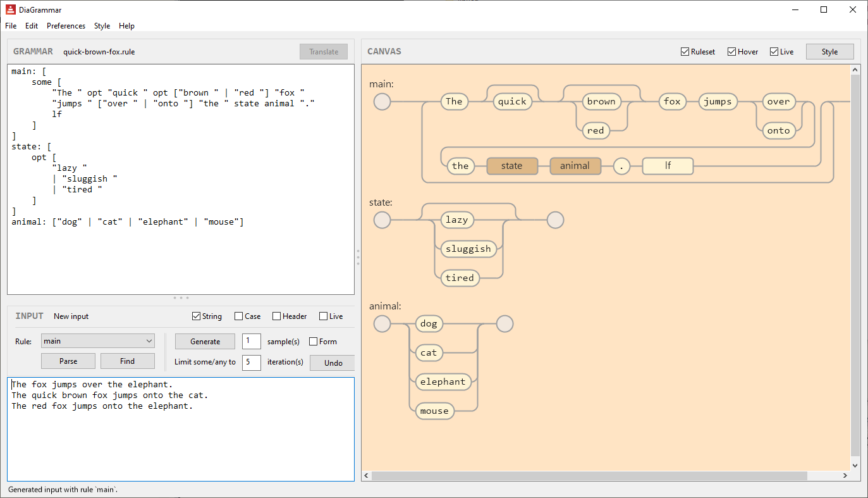
Task: Click the Parse button
Action: (68, 361)
